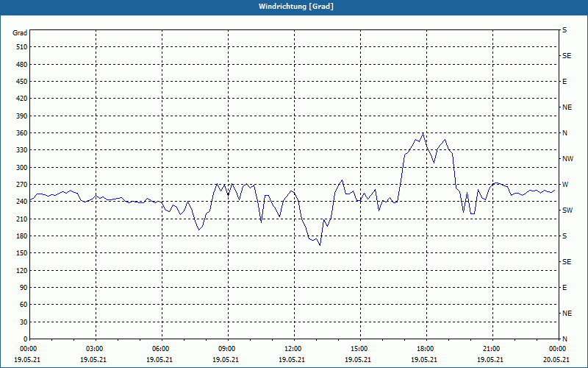Select the E compass label beside the 450 gridline
Screen dimensions: 588x368
point(564,82)
